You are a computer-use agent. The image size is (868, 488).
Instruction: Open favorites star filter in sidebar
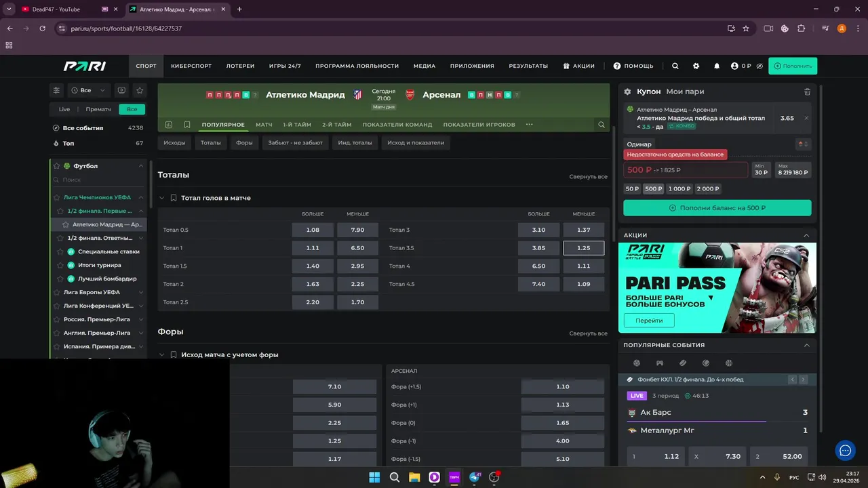[140, 90]
